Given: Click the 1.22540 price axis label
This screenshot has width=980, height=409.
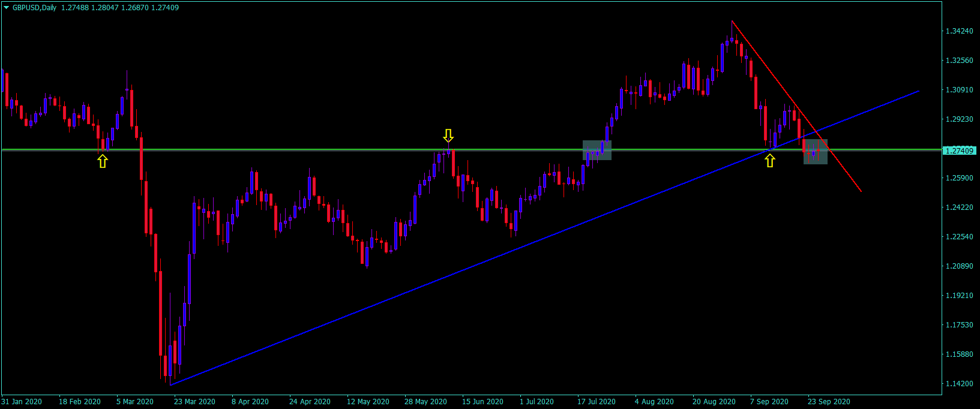Looking at the screenshot, I should pos(959,237).
